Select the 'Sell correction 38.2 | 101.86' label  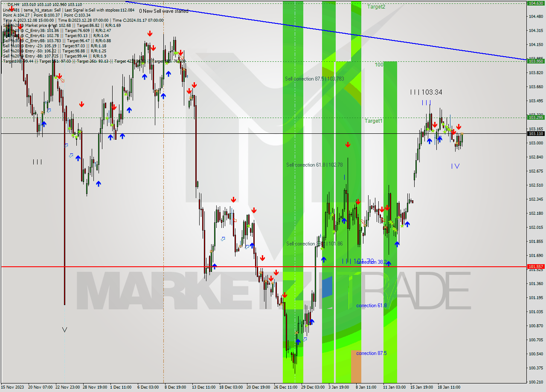click(314, 244)
